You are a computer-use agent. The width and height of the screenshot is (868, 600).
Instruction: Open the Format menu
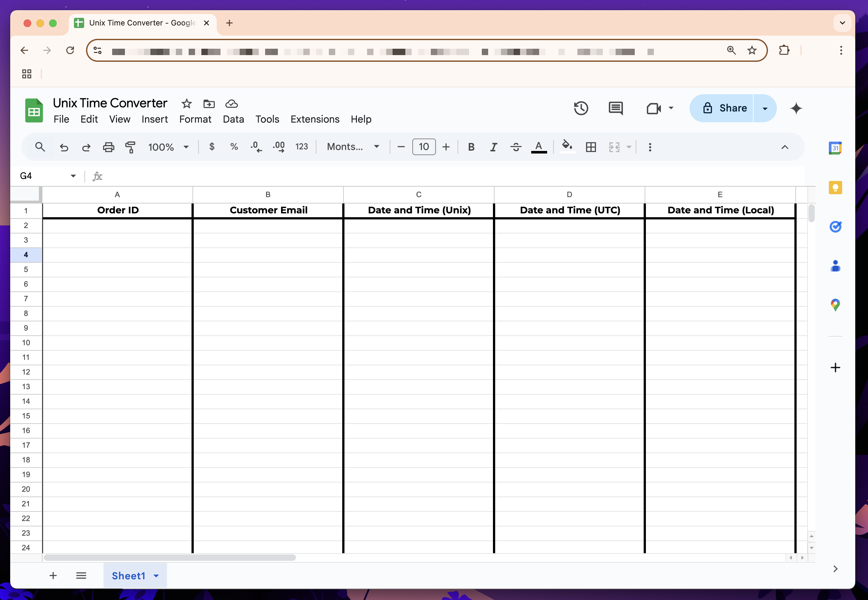point(195,119)
